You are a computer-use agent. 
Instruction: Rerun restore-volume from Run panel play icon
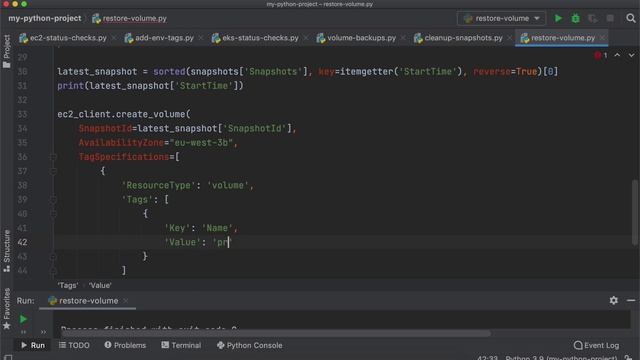click(23, 319)
